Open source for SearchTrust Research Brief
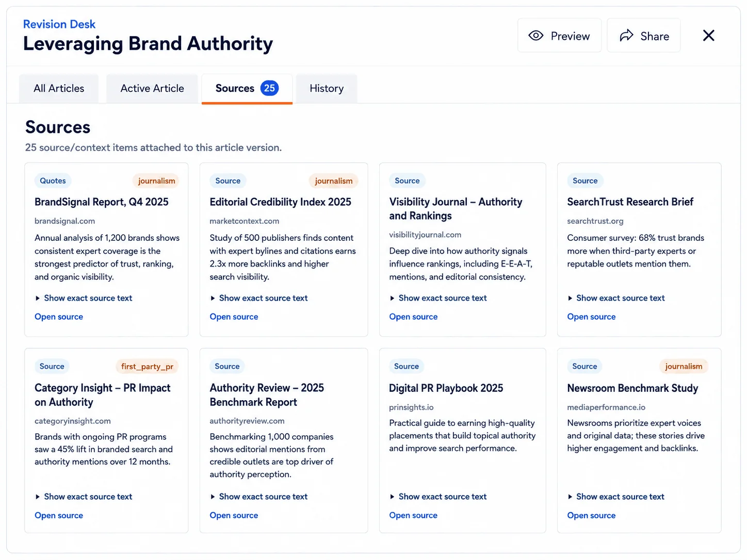The height and width of the screenshot is (560, 747). tap(591, 317)
